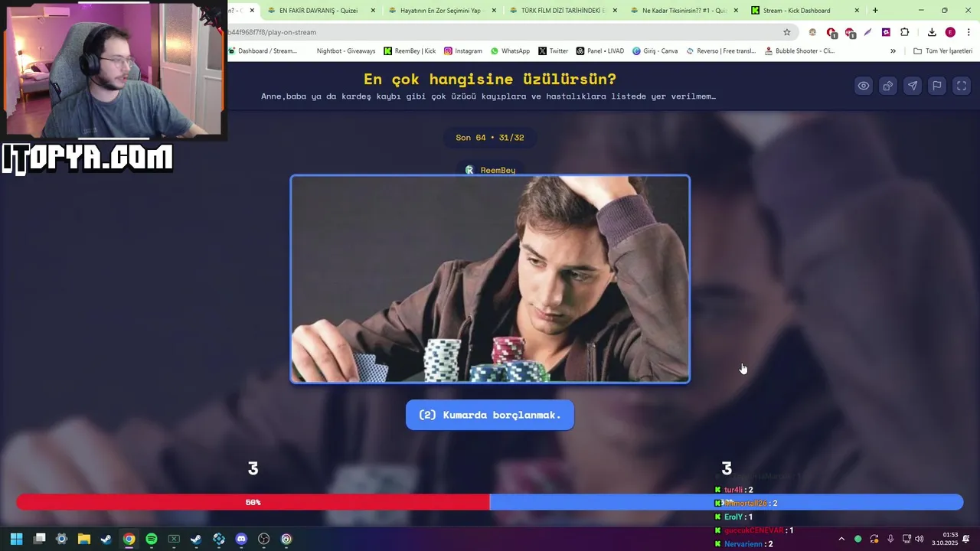Open OBS Studio from the taskbar
Image resolution: width=980 pixels, height=551 pixels.
pos(264,539)
